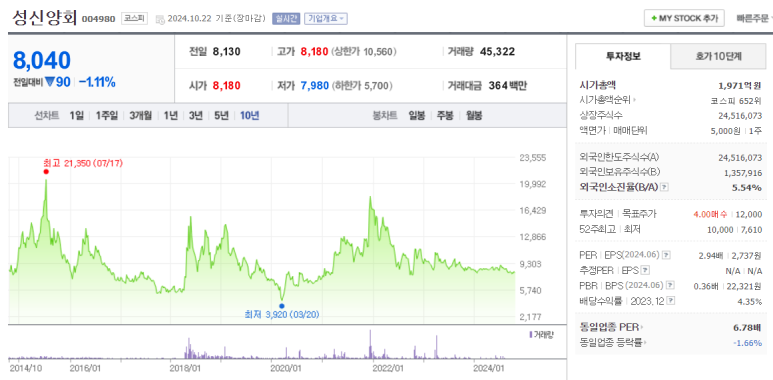
Task: Select the 3개월 line chart period
Action: coord(141,116)
